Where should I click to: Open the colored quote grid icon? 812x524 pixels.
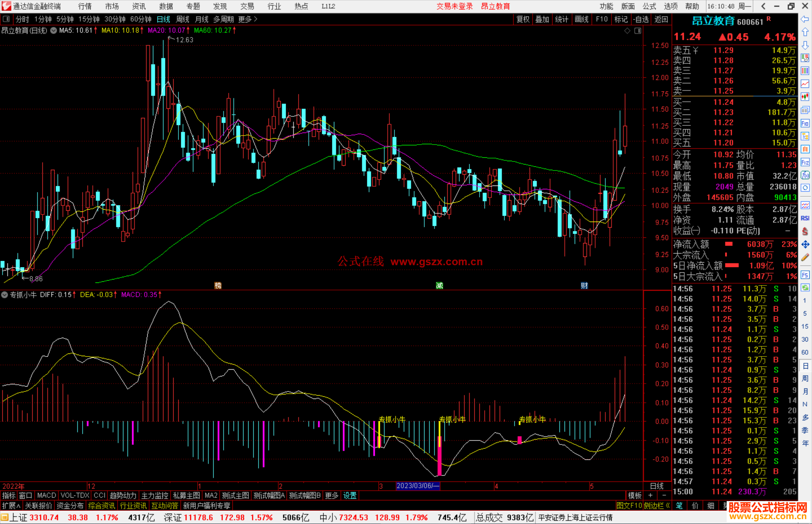click(805, 71)
